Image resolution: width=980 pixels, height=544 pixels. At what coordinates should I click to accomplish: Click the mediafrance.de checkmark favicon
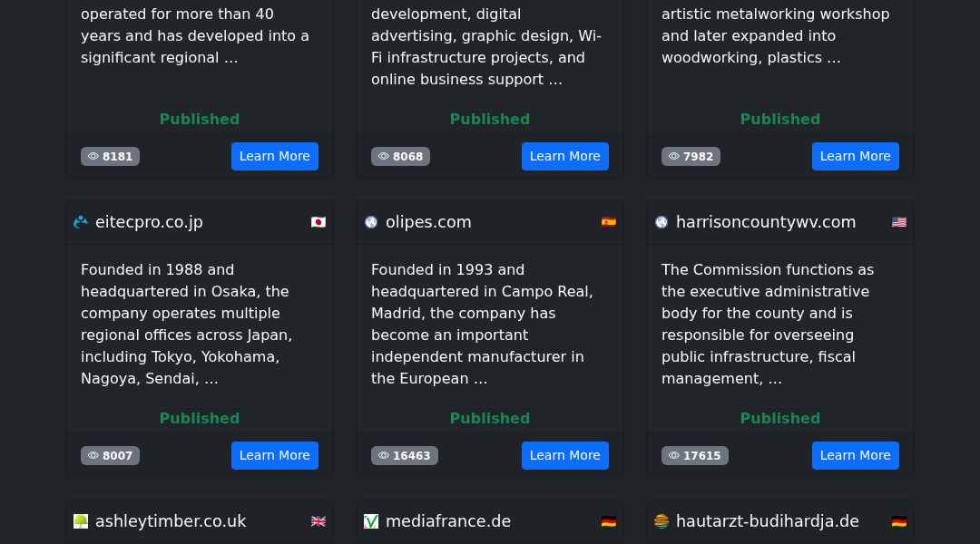[371, 521]
